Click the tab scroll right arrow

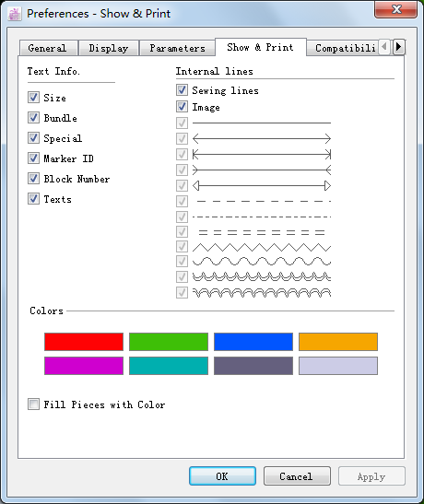point(398,47)
